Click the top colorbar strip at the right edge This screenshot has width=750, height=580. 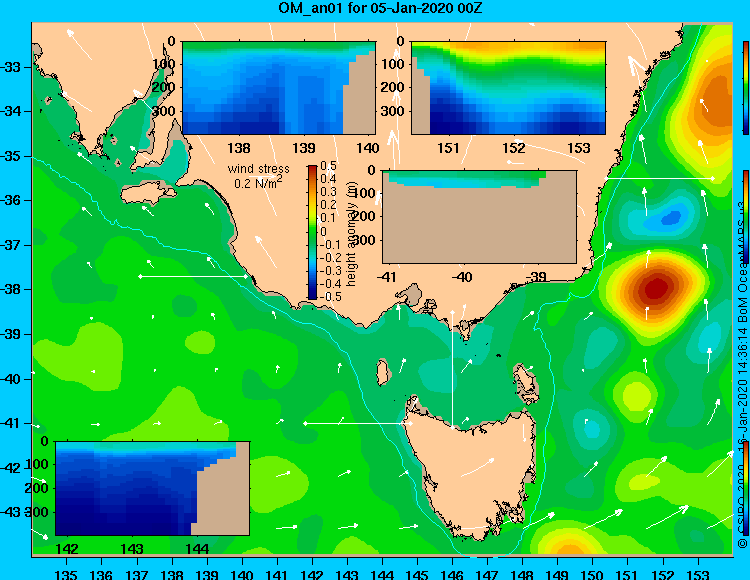pyautogui.click(x=746, y=88)
